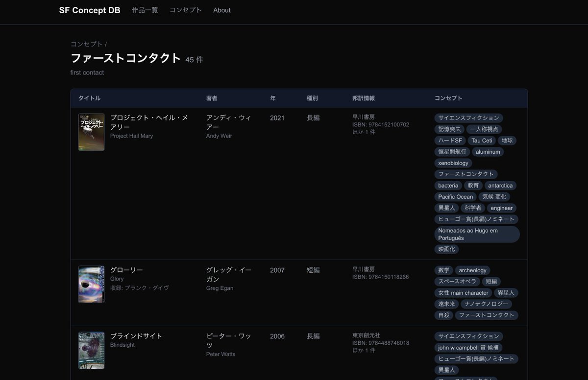Screen dimensions: 588x380
Task: Click the コンセプト breadcrumb link
Action: coord(87,44)
